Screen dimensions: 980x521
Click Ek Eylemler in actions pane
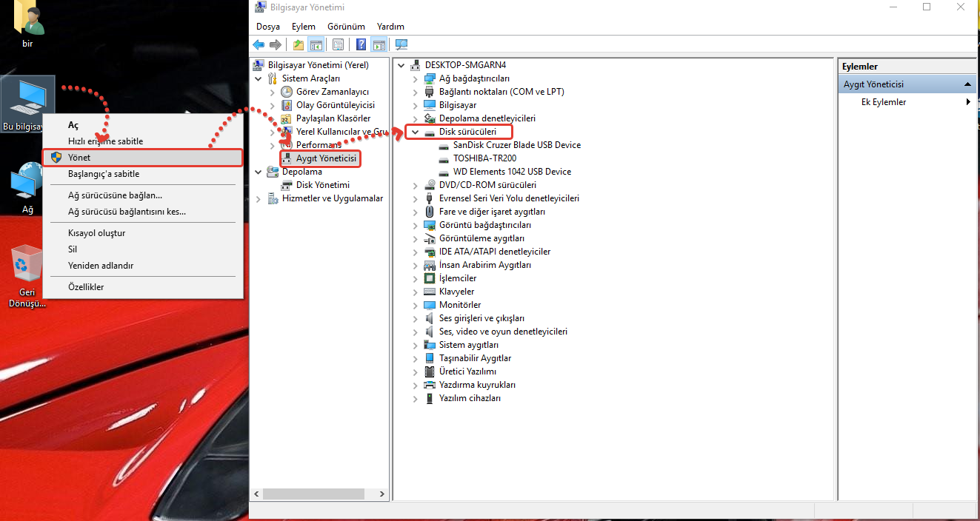(x=883, y=102)
